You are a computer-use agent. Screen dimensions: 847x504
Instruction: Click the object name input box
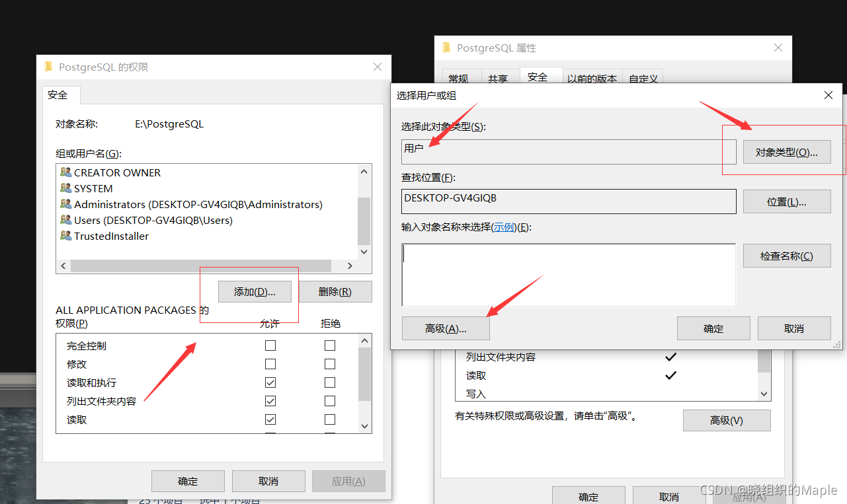coord(569,275)
